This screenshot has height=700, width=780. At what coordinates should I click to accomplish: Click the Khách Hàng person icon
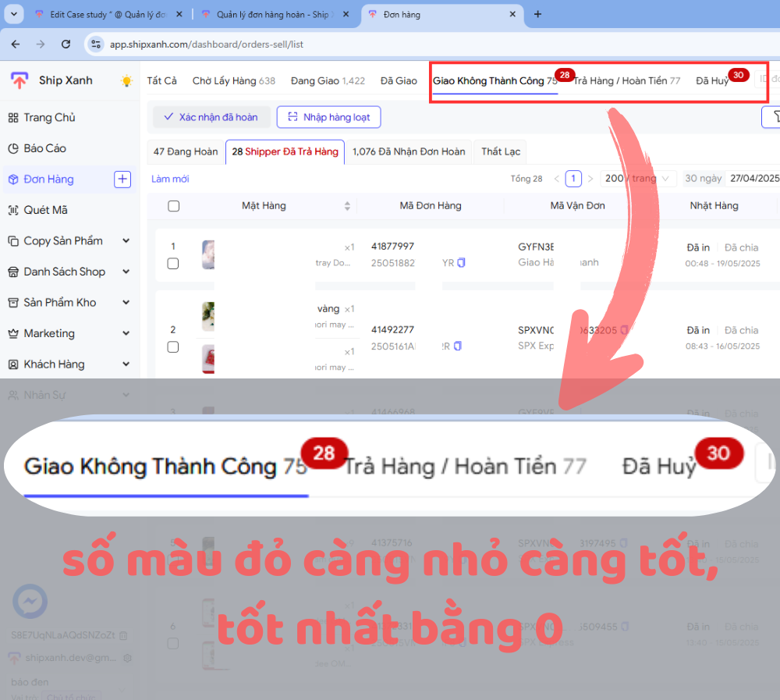coord(13,364)
